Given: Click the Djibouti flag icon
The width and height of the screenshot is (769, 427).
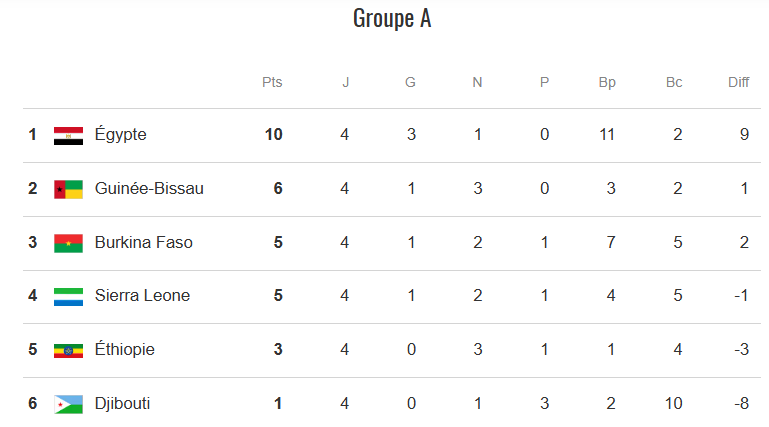Looking at the screenshot, I should click(68, 404).
